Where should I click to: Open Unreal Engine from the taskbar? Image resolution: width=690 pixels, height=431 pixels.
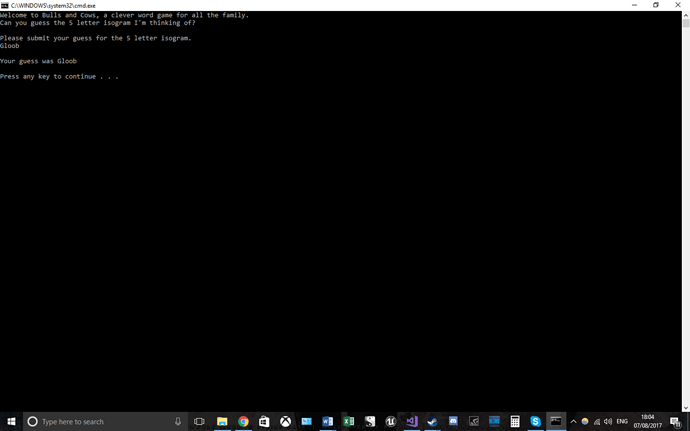point(390,421)
